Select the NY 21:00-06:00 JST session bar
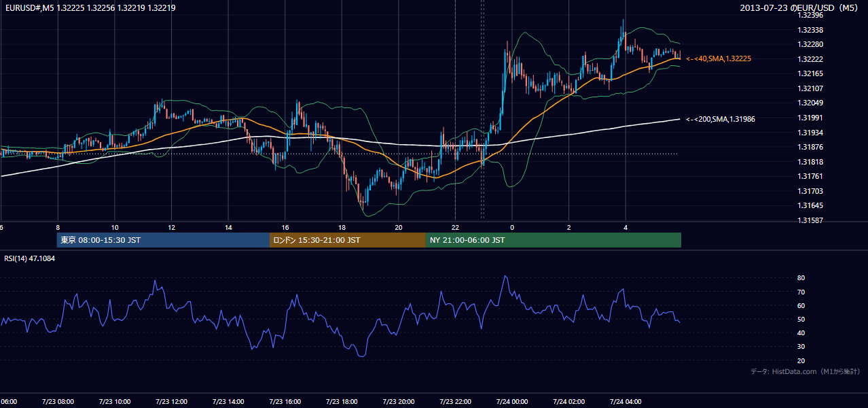The width and height of the screenshot is (868, 408). 554,240
